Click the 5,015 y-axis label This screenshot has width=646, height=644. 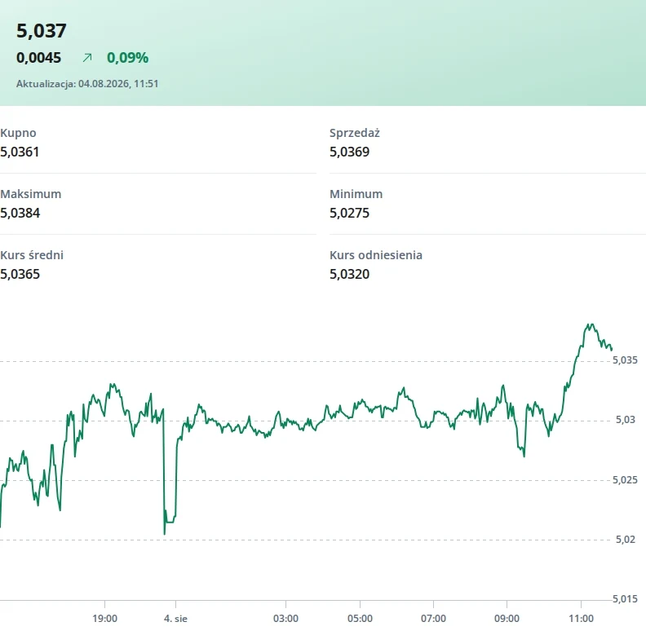(x=625, y=598)
